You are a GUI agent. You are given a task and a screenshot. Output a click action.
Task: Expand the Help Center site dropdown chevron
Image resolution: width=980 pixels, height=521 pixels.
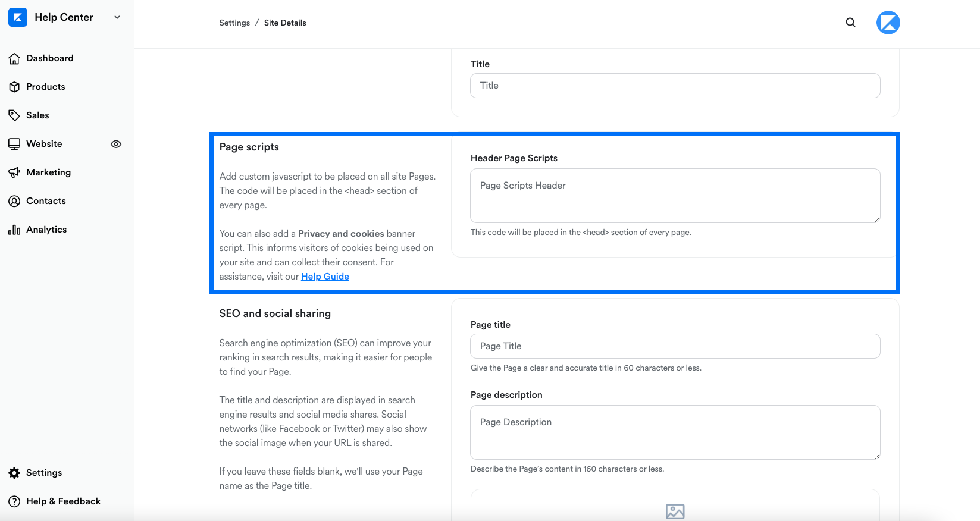(117, 17)
